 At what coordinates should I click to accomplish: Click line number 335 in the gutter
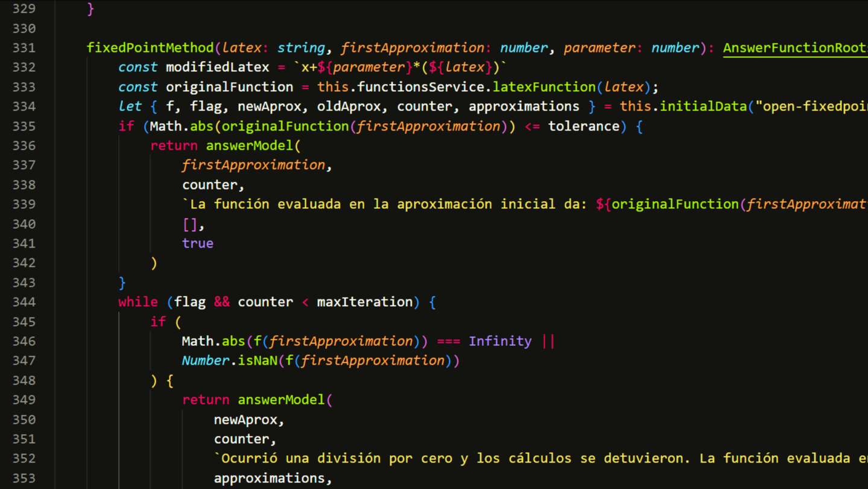point(24,126)
